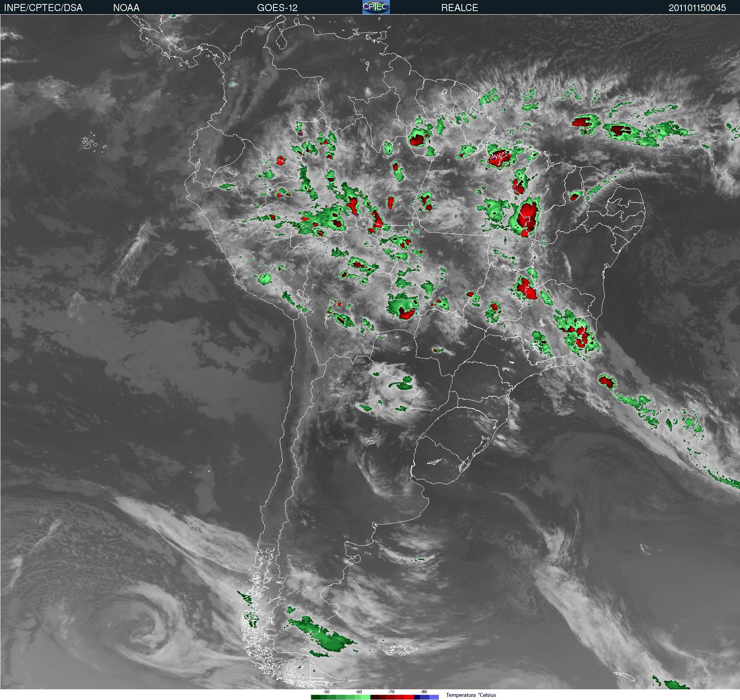This screenshot has height=700, width=740.
Task: Click the red segment of the color bar
Action: [x=392, y=697]
